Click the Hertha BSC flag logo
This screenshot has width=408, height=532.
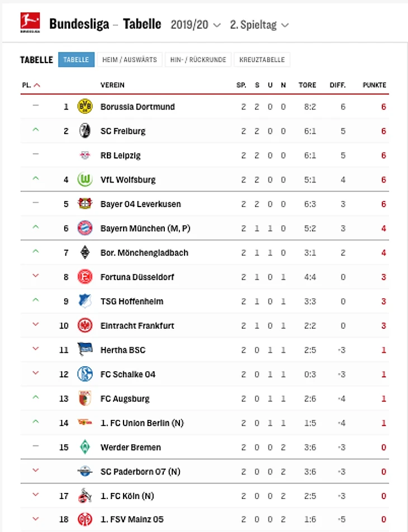84,350
